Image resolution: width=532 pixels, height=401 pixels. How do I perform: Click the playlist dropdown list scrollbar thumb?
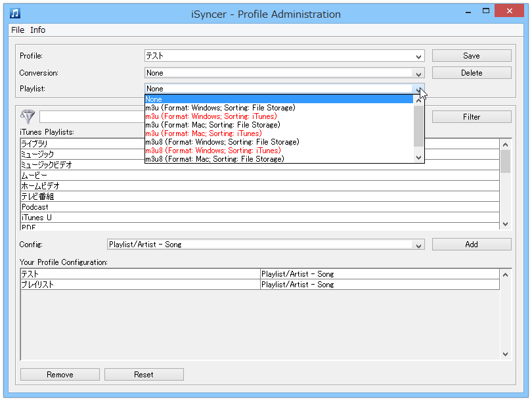pyautogui.click(x=418, y=126)
